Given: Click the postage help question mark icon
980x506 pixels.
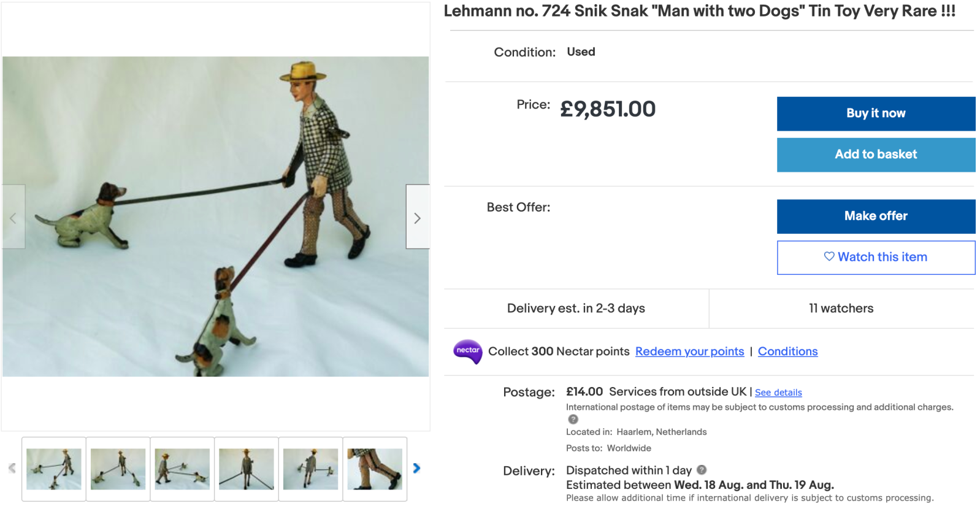Looking at the screenshot, I should click(x=573, y=420).
